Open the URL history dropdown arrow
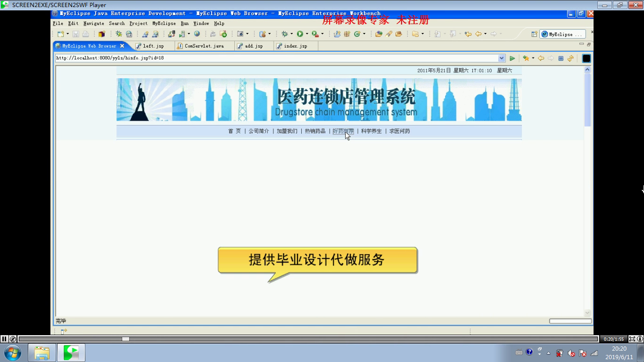 coord(502,58)
